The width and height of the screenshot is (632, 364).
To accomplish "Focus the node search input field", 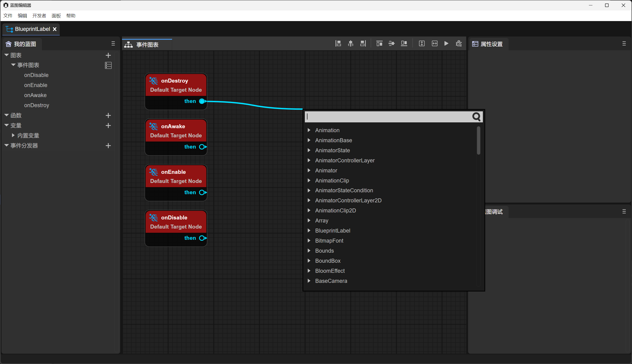I will (x=388, y=117).
